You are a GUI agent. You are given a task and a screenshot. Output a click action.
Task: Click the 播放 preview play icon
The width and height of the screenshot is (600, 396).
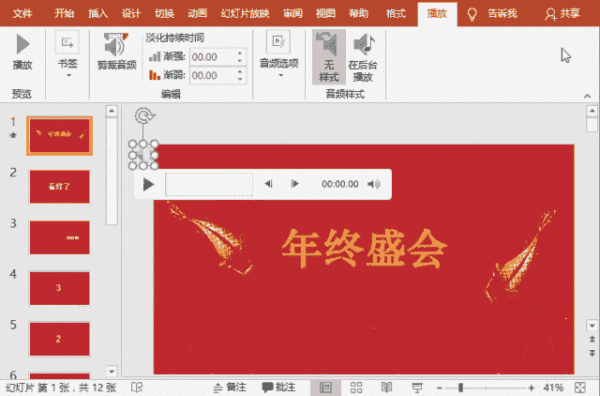23,44
